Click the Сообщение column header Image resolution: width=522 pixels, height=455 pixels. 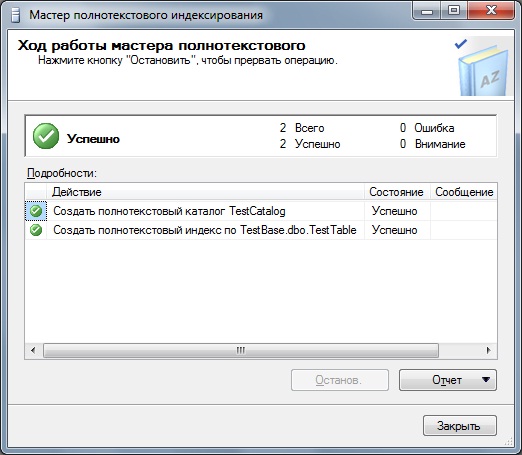coord(464,192)
